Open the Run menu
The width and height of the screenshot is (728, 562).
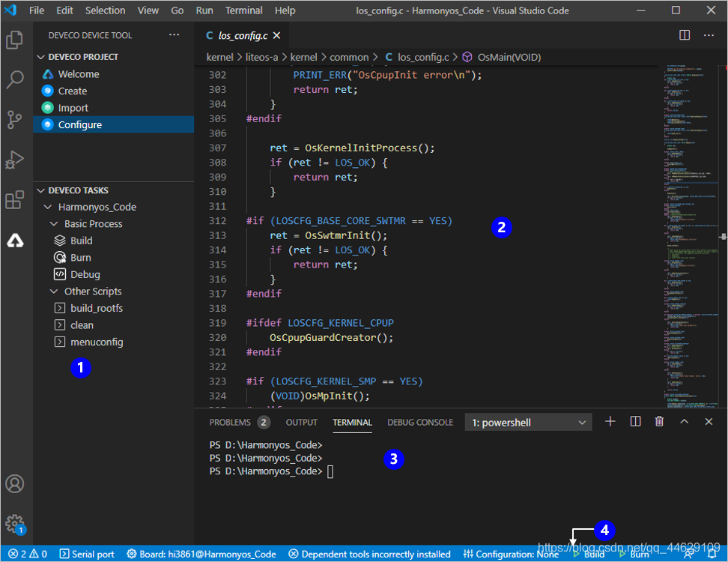(x=204, y=10)
